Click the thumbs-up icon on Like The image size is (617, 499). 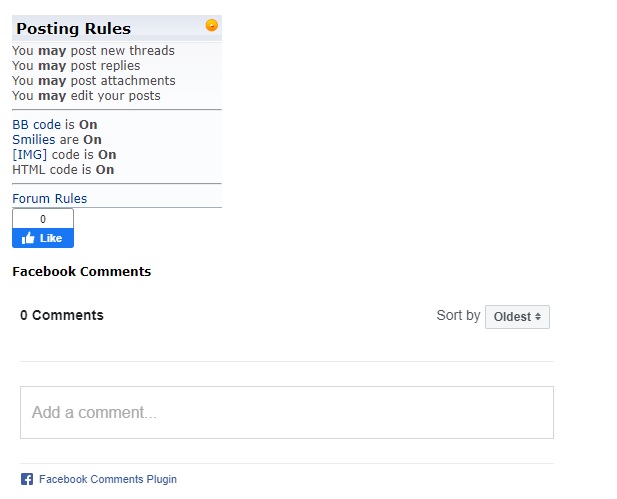tap(28, 238)
